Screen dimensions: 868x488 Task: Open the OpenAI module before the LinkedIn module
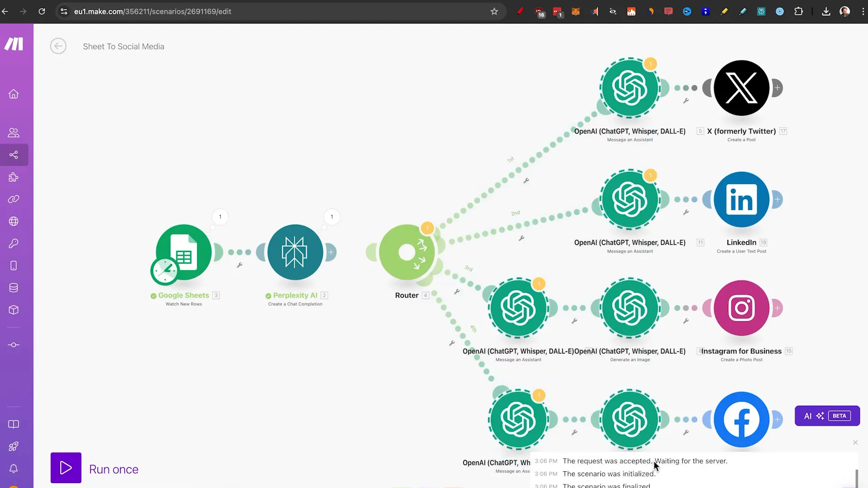(630, 199)
